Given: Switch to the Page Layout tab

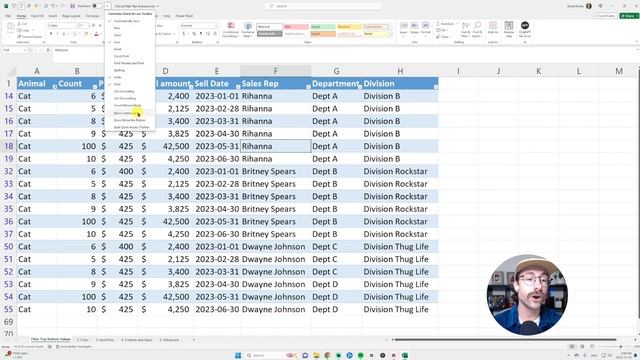Looking at the screenshot, I should click(71, 16).
